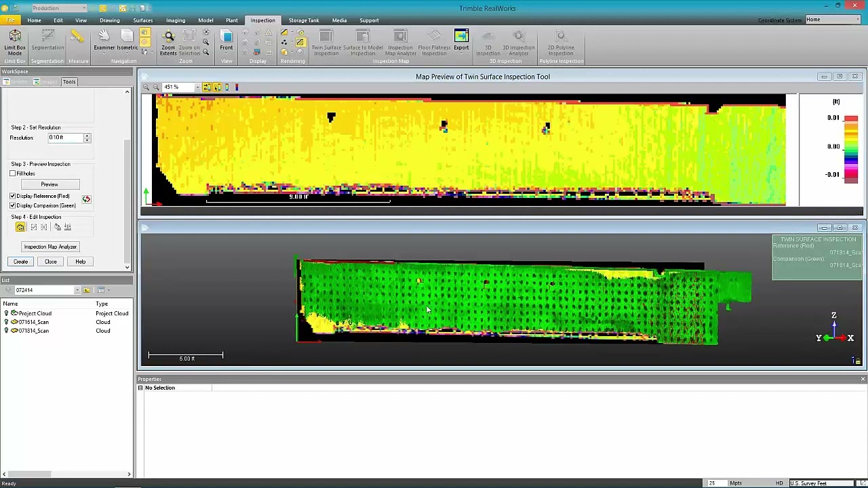Enable the Fill holes checkbox
The width and height of the screenshot is (868, 488).
[x=13, y=174]
